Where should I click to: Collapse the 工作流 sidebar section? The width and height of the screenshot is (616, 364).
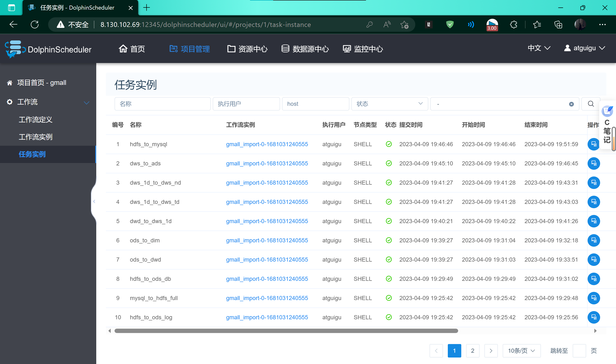click(x=86, y=102)
